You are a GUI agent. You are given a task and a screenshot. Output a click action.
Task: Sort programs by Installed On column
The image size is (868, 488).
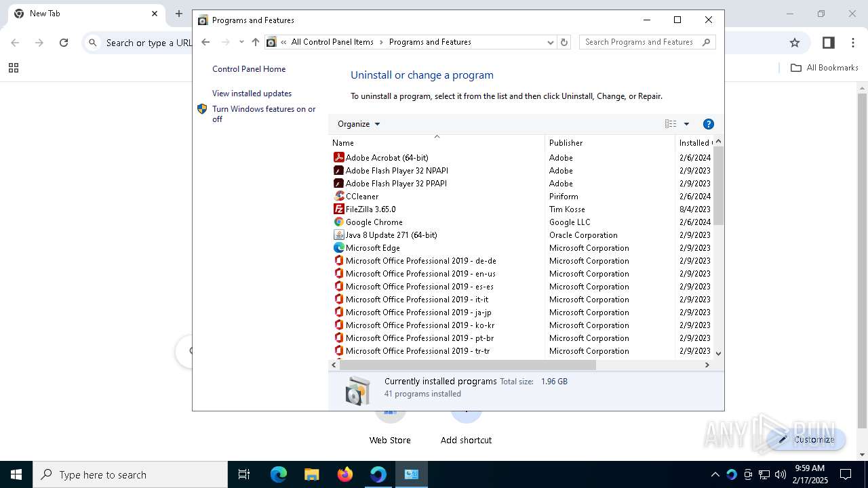click(694, 142)
